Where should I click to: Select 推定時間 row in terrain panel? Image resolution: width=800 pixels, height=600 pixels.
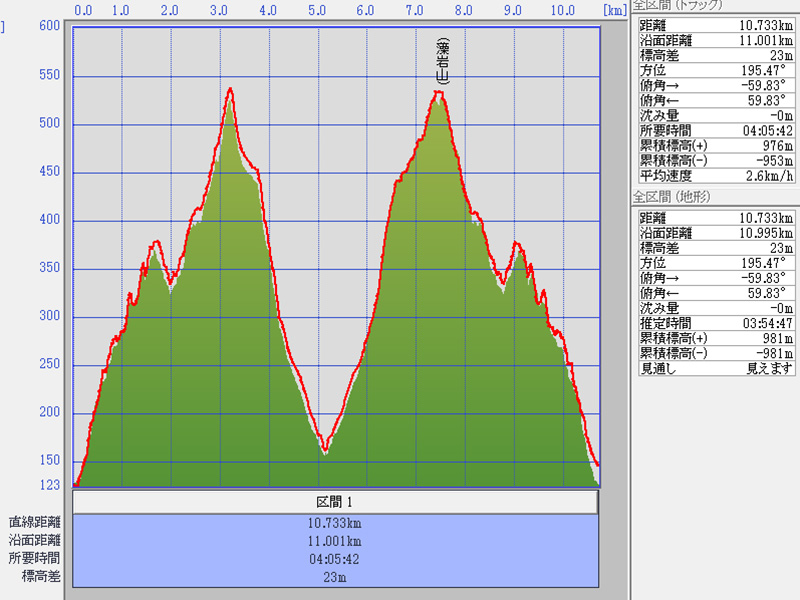pos(715,323)
